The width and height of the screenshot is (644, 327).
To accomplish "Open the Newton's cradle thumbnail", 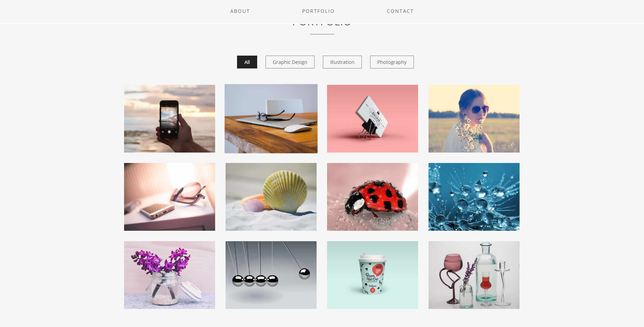I will click(x=271, y=275).
